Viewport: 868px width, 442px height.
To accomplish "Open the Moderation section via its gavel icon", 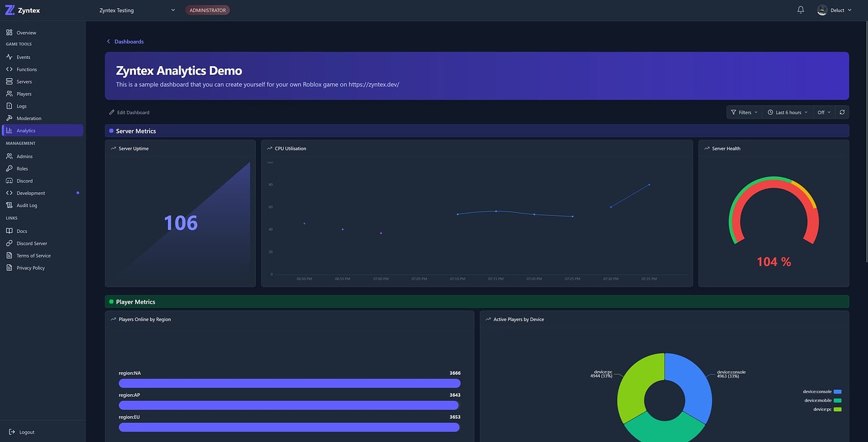I will pos(9,118).
